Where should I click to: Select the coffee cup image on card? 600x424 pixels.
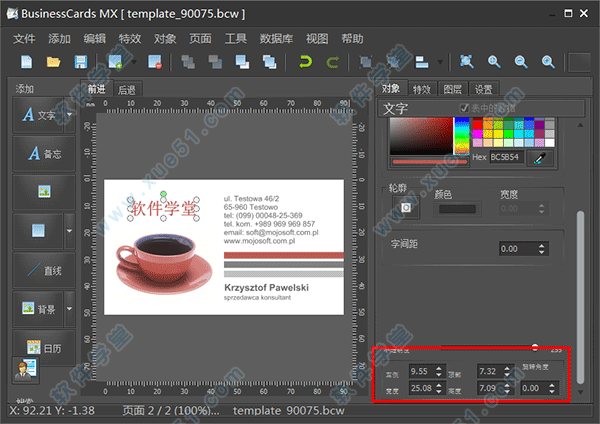tap(164, 264)
